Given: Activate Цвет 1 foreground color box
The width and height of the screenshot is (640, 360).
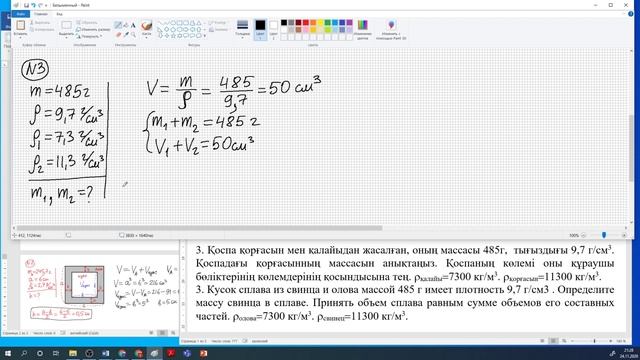Looking at the screenshot, I should (260, 29).
